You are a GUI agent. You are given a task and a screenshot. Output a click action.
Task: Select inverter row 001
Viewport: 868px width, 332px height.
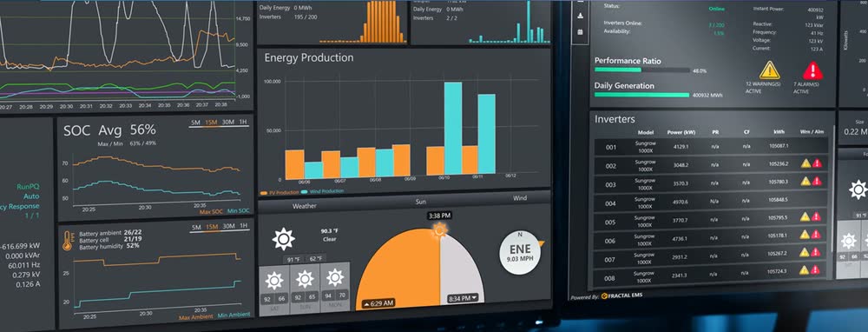711,147
